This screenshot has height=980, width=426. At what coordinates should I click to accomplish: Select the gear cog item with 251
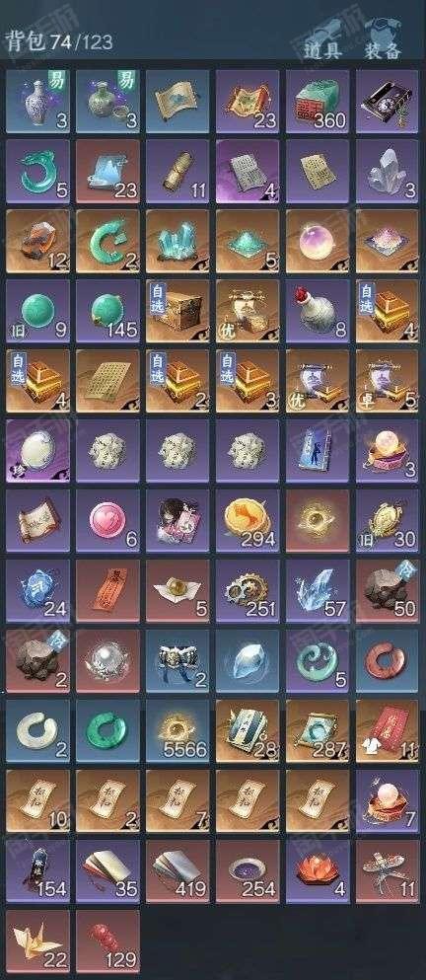[248, 590]
